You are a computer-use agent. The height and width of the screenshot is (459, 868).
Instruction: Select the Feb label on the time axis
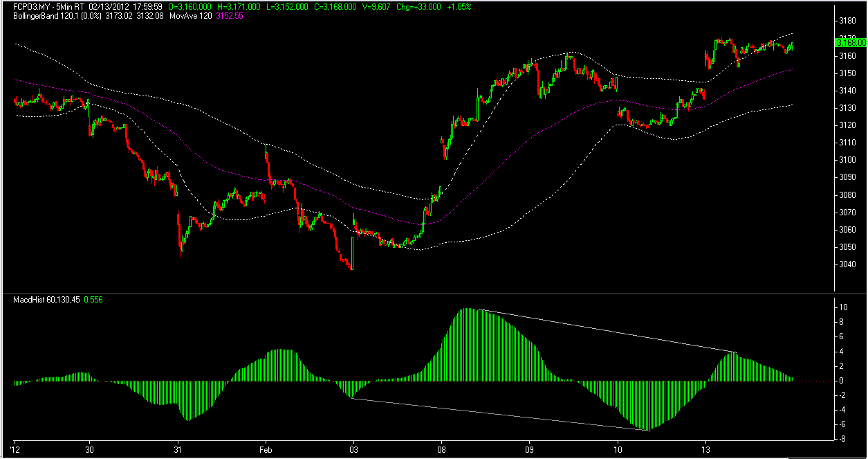point(265,450)
